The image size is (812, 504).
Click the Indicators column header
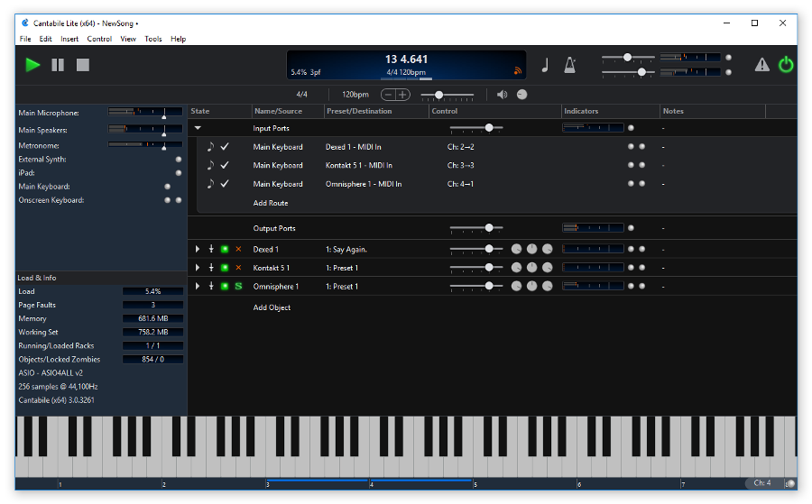(611, 111)
